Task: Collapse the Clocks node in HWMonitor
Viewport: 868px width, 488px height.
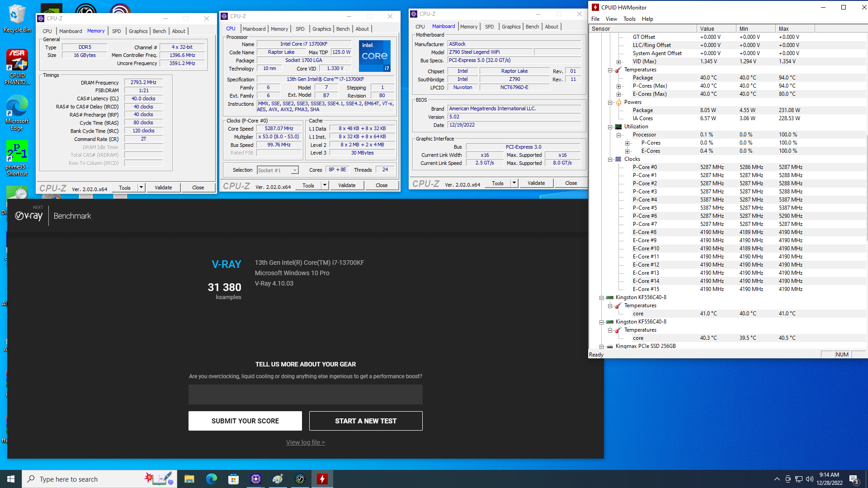Action: coord(610,160)
